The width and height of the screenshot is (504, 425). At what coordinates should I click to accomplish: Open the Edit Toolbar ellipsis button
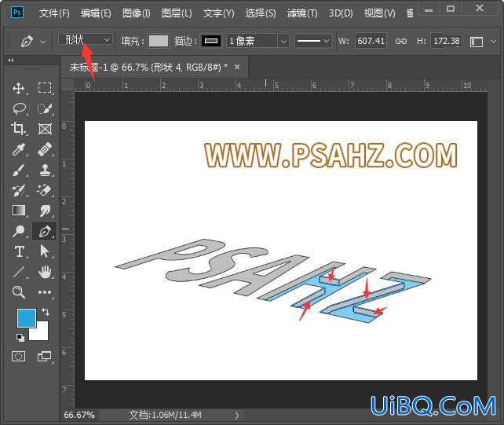[x=45, y=292]
